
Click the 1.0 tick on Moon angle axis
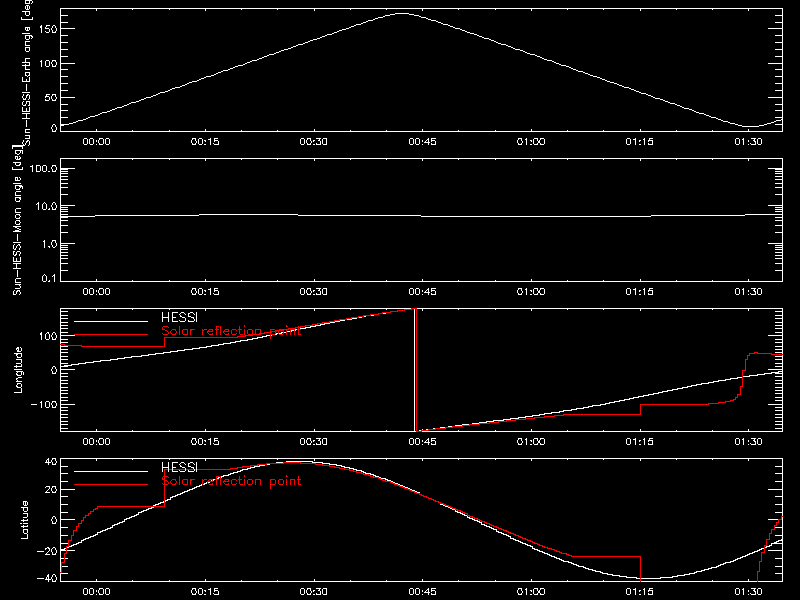point(49,244)
